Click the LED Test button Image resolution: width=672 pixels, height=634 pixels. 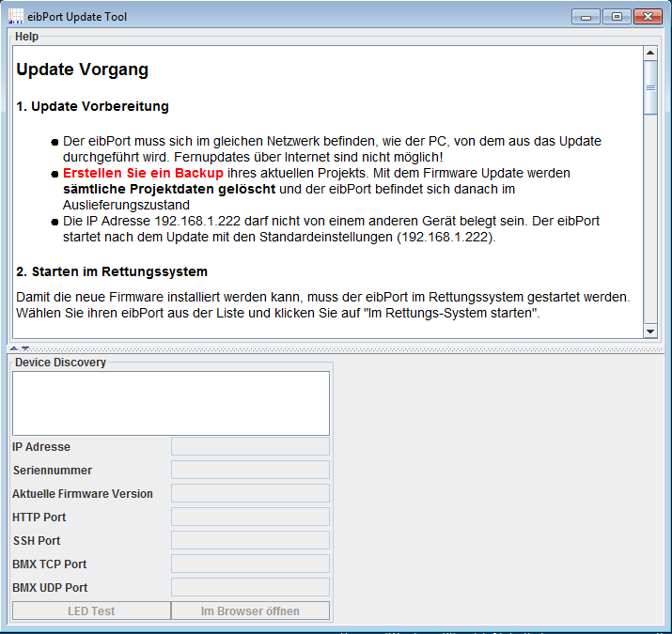coord(92,611)
